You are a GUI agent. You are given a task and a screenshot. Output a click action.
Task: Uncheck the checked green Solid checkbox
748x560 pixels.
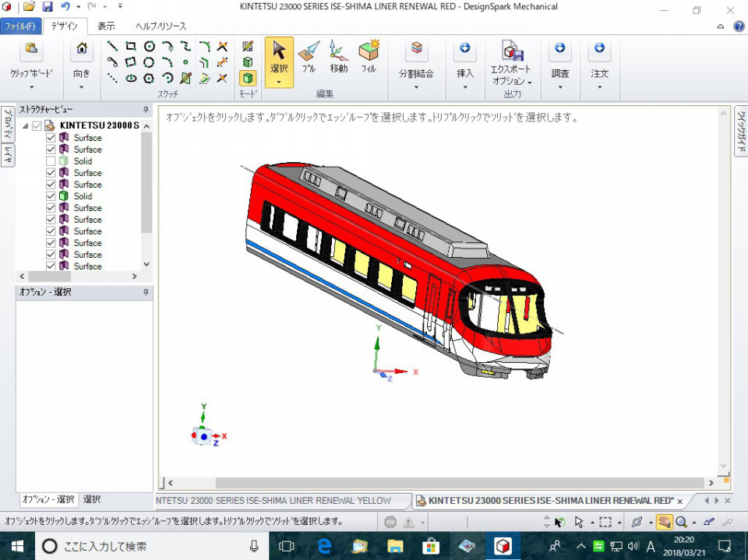(51, 196)
